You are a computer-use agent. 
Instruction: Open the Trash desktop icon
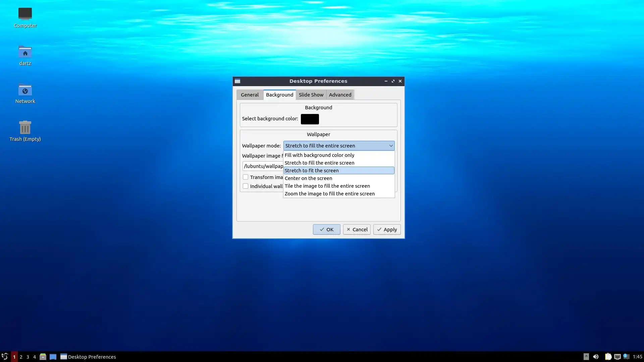[25, 128]
